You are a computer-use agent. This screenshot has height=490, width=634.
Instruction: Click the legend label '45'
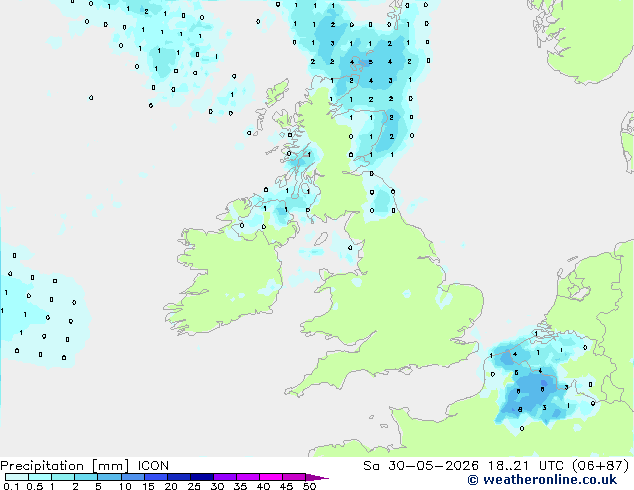tap(286, 486)
